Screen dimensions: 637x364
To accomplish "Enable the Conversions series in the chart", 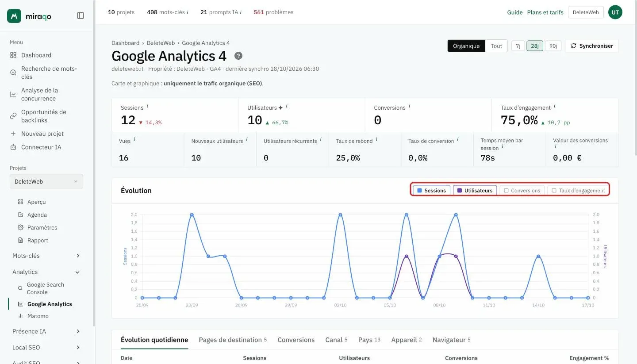I will pyautogui.click(x=522, y=190).
